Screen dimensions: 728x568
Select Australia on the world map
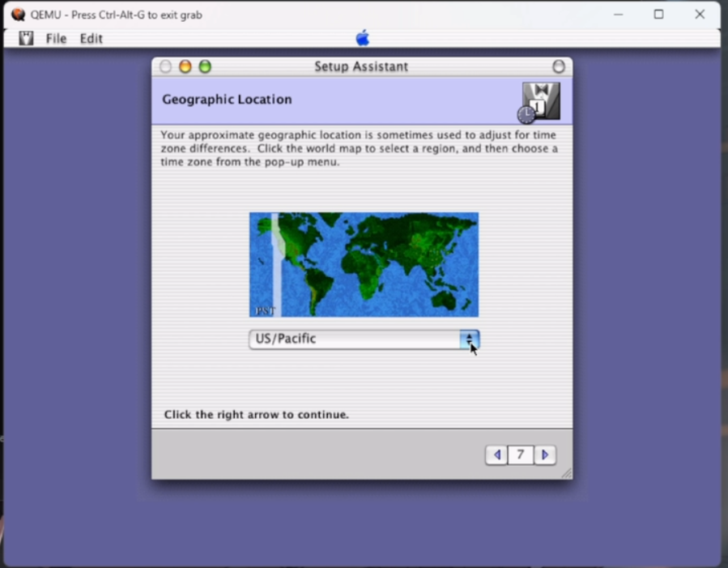pos(445,297)
